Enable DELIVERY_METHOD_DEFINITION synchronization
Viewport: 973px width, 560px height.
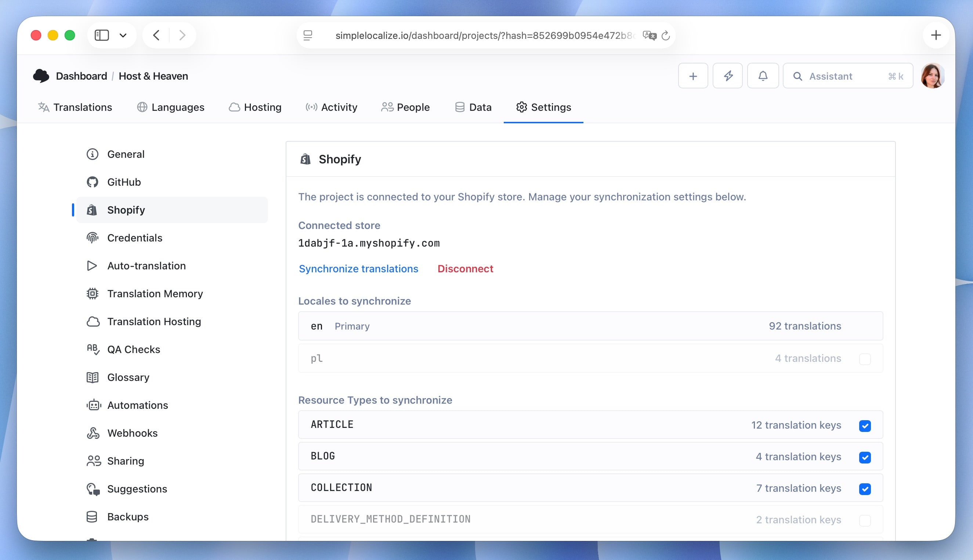click(x=865, y=520)
